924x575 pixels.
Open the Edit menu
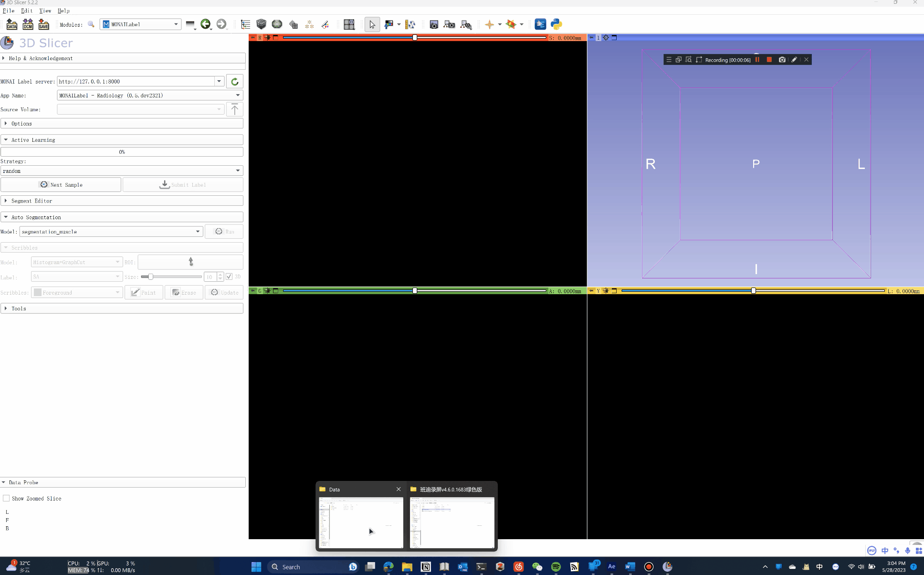[x=27, y=11]
